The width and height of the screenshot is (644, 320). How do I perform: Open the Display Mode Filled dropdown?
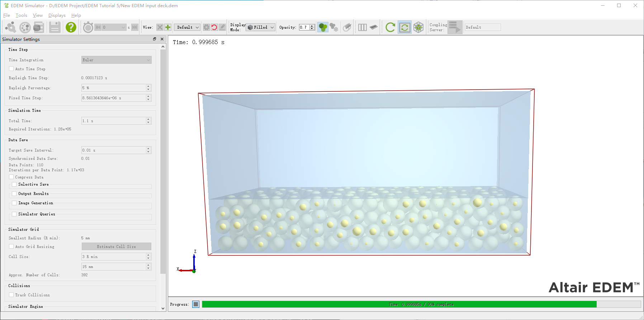pos(261,27)
